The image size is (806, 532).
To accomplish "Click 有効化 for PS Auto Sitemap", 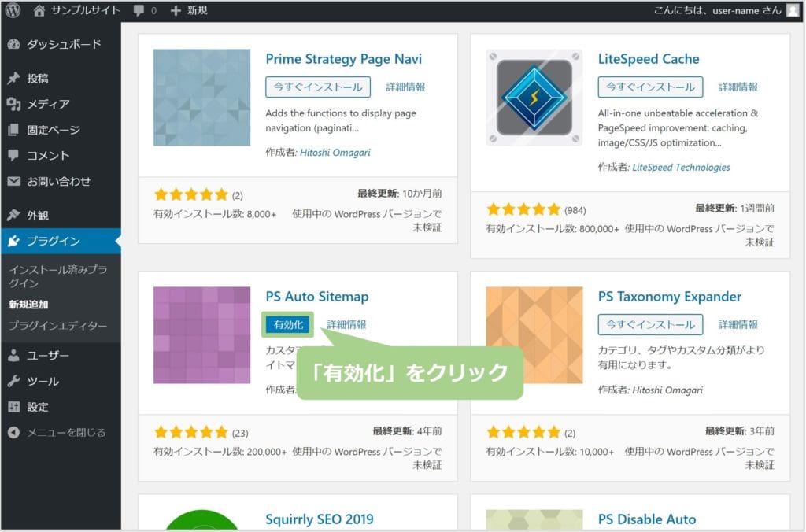I will [288, 324].
